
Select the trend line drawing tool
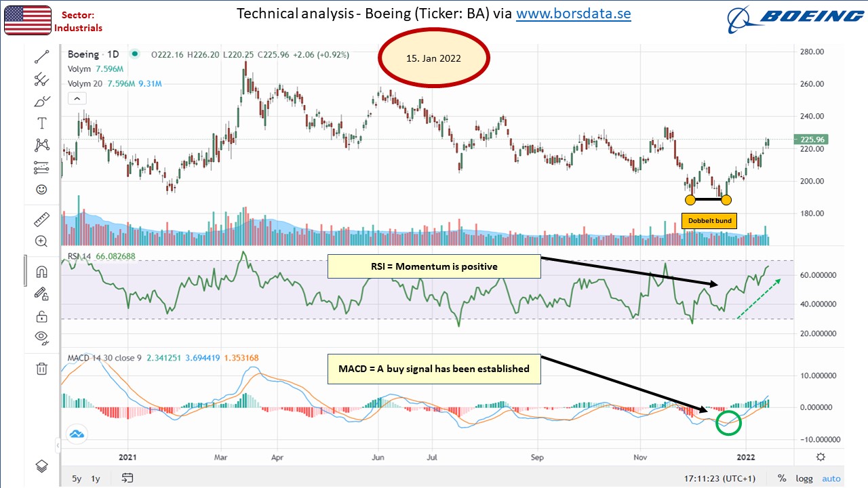[41, 56]
